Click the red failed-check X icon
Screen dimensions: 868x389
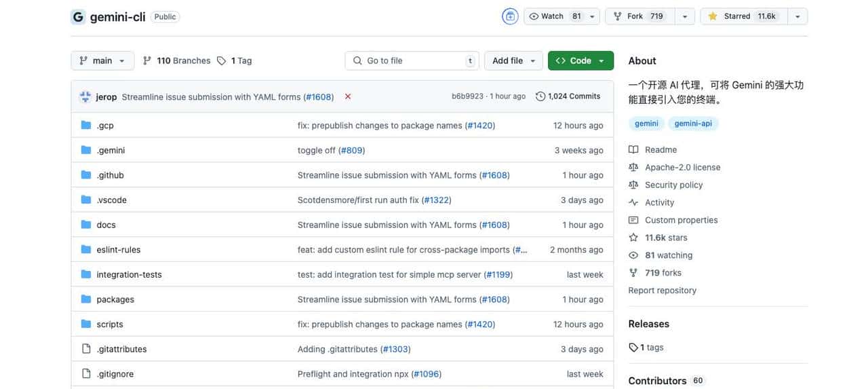pyautogui.click(x=348, y=96)
